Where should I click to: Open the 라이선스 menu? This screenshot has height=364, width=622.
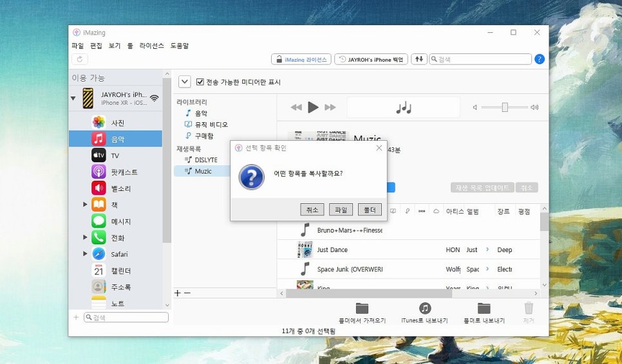(151, 46)
